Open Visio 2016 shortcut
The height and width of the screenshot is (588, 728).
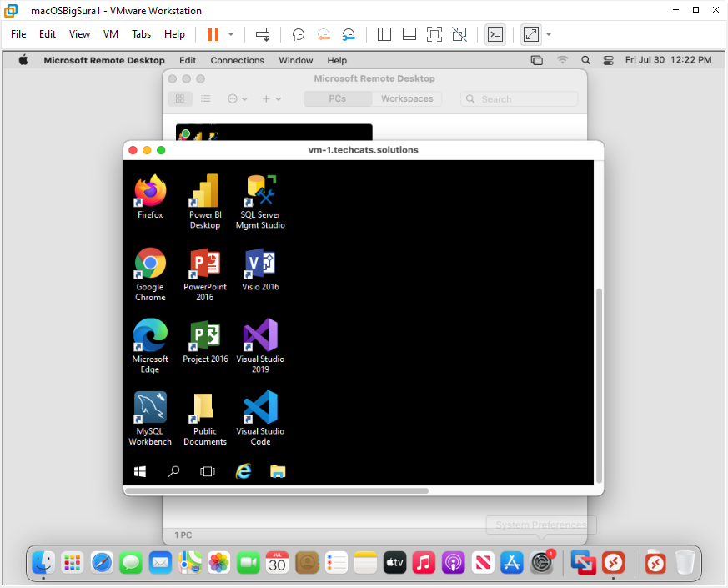260,269
